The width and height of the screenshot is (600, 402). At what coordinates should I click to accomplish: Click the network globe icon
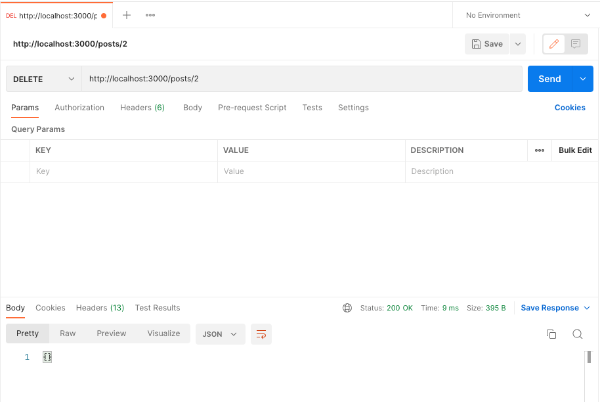pos(347,308)
